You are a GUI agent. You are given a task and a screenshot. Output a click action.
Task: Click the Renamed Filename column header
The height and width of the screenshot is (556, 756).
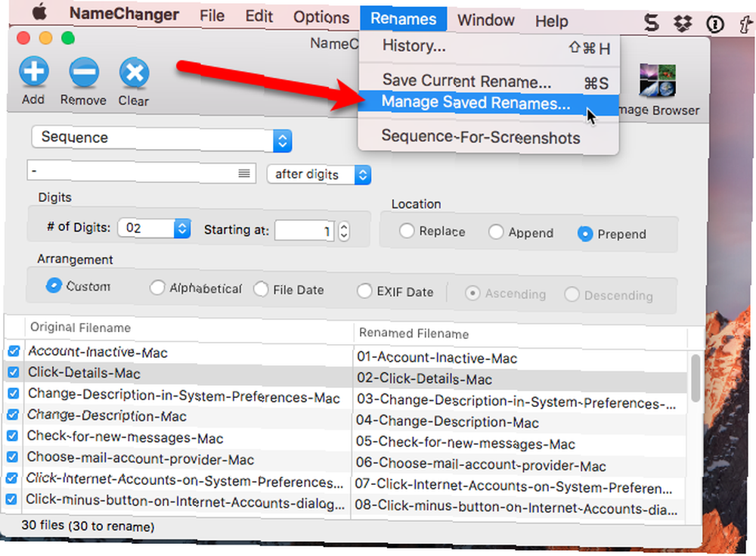(x=414, y=334)
